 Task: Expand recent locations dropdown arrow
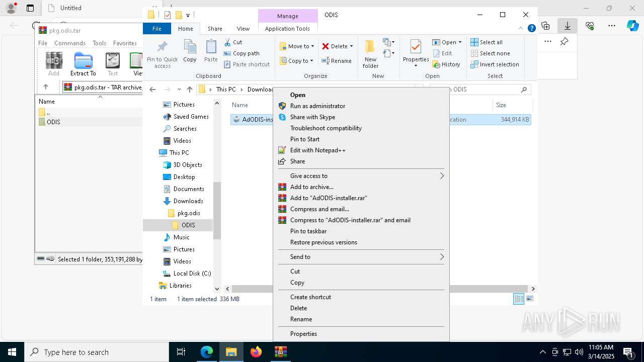[x=179, y=89]
